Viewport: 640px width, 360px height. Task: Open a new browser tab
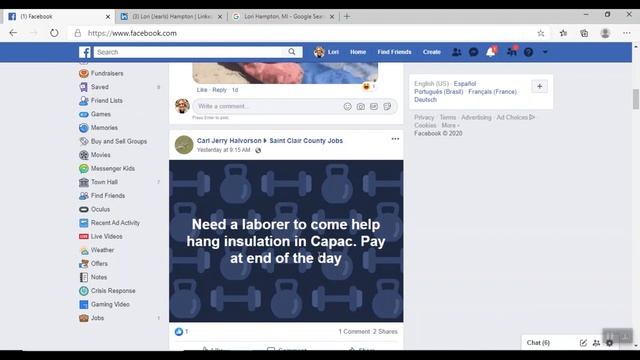coord(347,16)
